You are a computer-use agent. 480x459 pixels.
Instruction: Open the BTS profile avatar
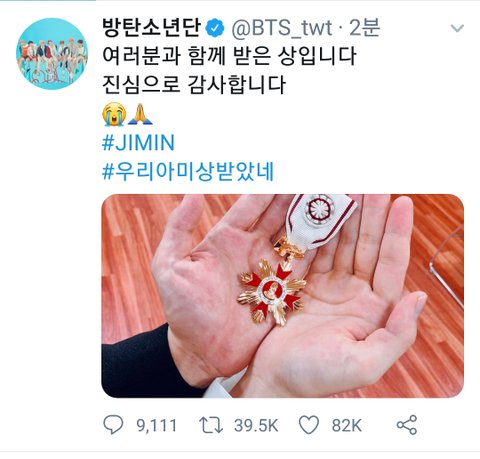coord(52,53)
